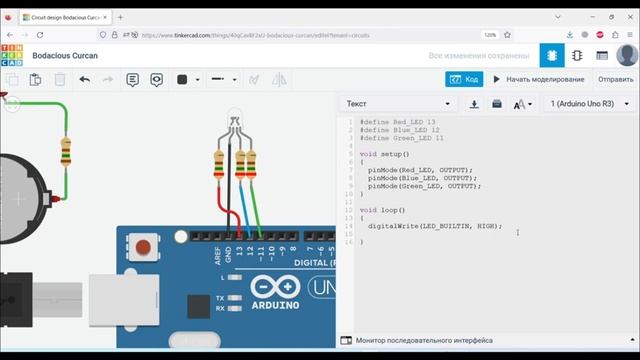Click code line digitalWrite(LED_BUILTIN, HIGH);
The height and width of the screenshot is (360, 640).
(x=435, y=226)
